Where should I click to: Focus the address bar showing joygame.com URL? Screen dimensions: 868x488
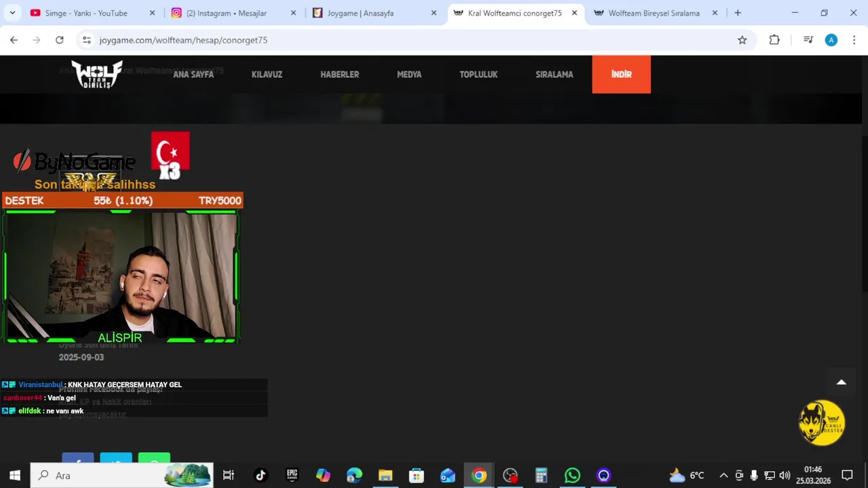coord(407,40)
